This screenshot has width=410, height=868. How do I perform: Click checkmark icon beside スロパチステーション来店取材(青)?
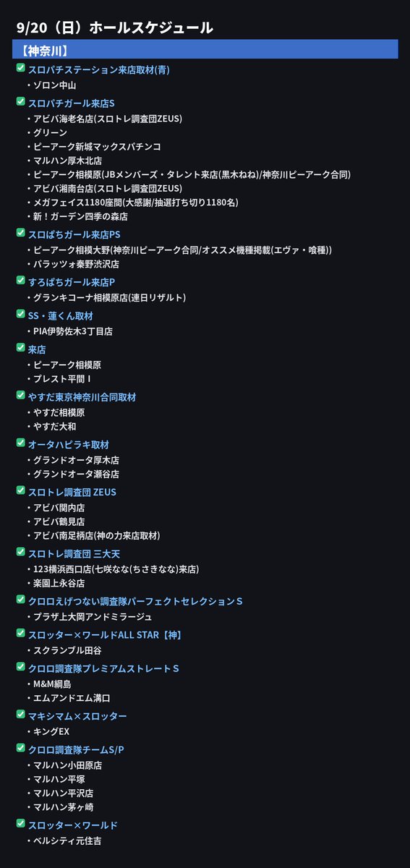[20, 68]
